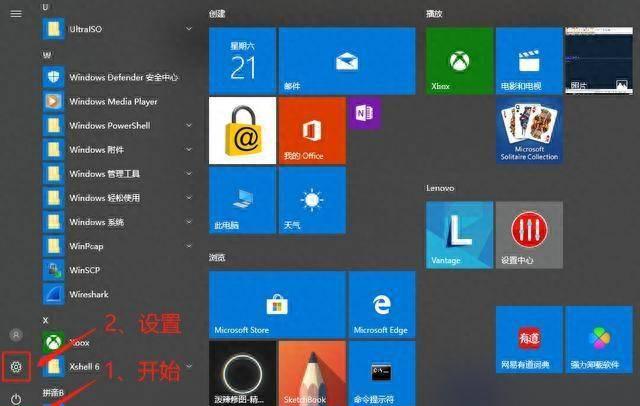The width and height of the screenshot is (640, 406).
Task: Open Windows Defender 安全中心
Action: pyautogui.click(x=118, y=77)
